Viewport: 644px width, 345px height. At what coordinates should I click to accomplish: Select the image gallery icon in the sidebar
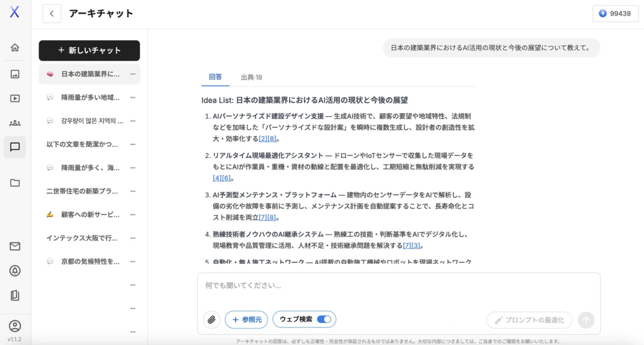[15, 73]
